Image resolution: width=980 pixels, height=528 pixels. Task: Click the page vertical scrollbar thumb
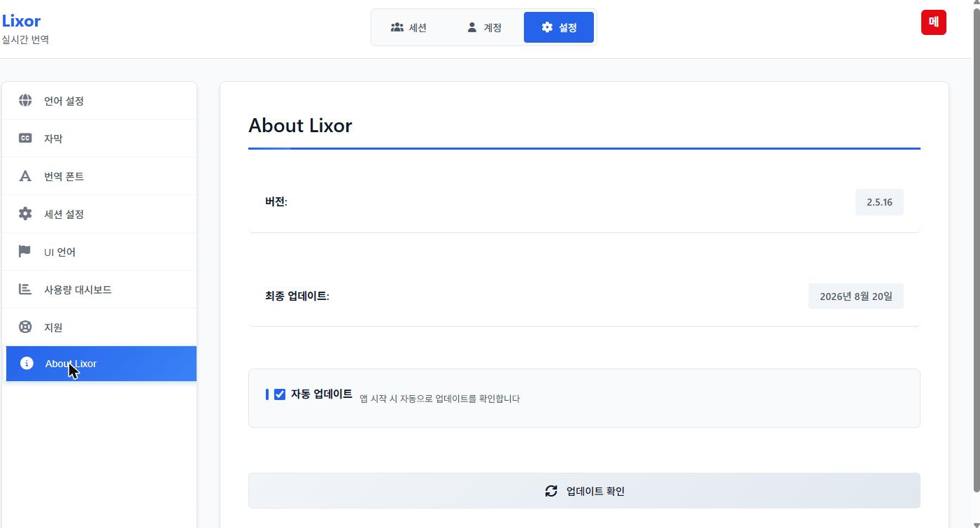coord(977,250)
